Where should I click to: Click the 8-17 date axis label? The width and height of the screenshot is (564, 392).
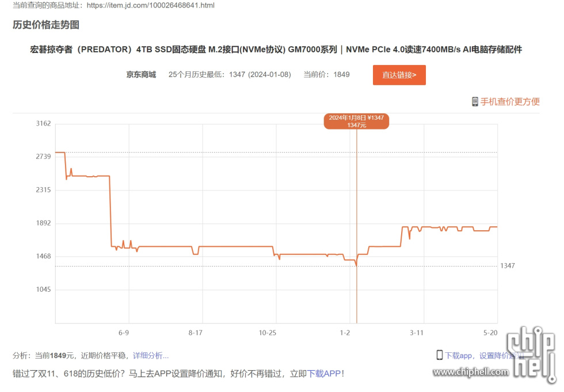[x=195, y=333]
